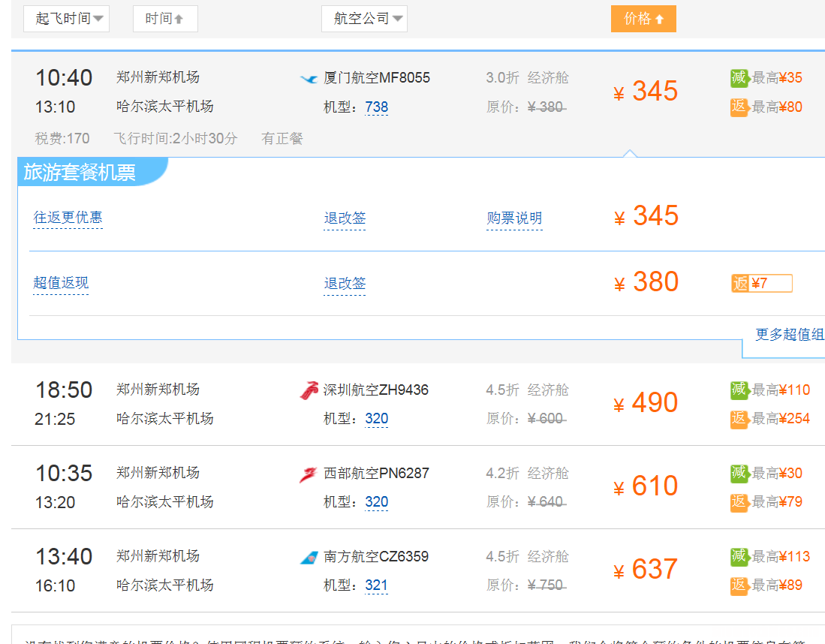
Task: Click the green 减 icon for MF8055
Action: (x=739, y=78)
